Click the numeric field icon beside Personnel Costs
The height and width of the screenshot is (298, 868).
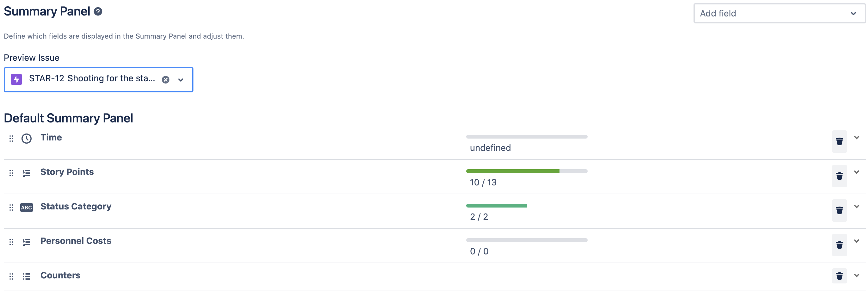click(x=27, y=242)
